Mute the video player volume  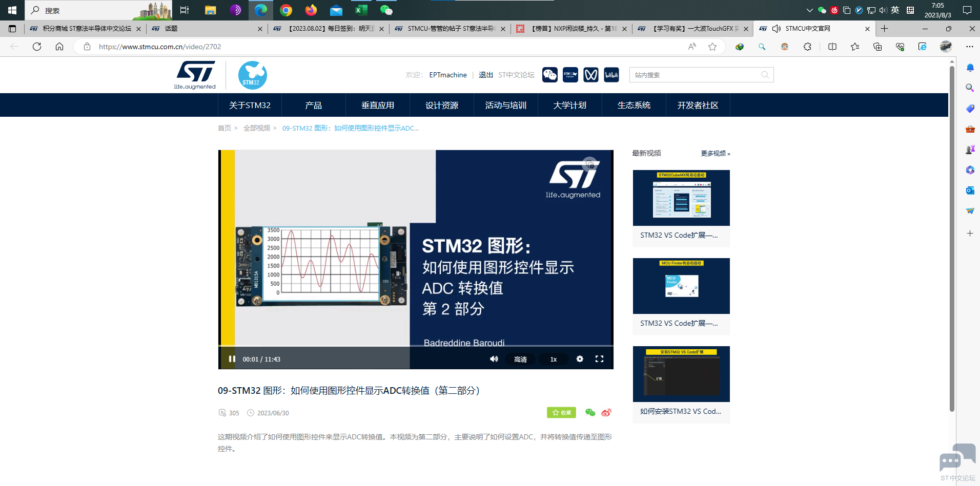click(494, 359)
